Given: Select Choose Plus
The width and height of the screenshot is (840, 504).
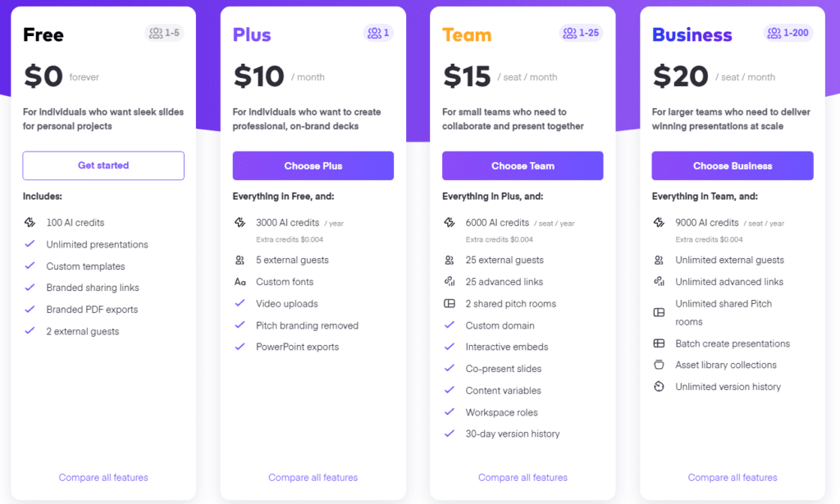Looking at the screenshot, I should coord(313,166).
